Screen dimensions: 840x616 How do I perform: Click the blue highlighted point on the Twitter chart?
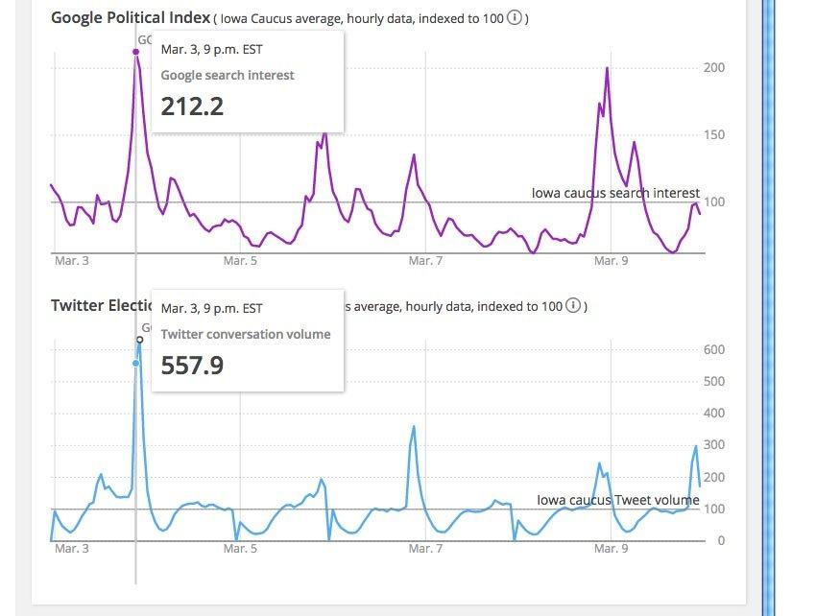tap(135, 363)
